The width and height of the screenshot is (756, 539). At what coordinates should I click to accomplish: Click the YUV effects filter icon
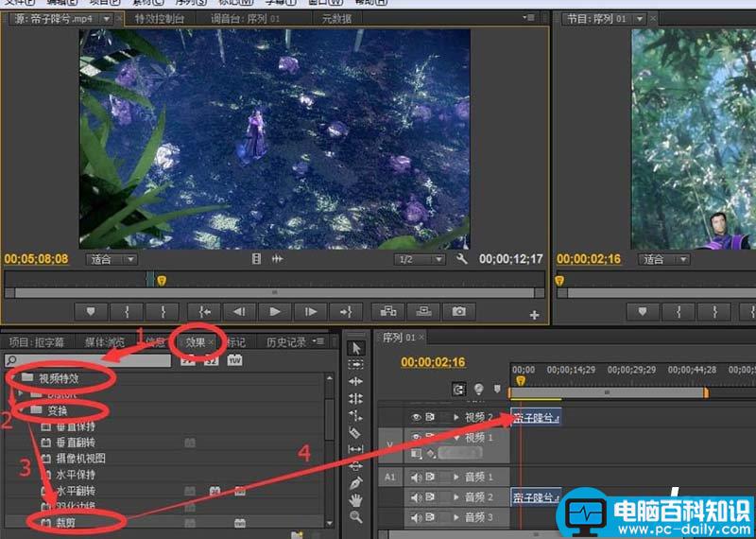coord(234,359)
